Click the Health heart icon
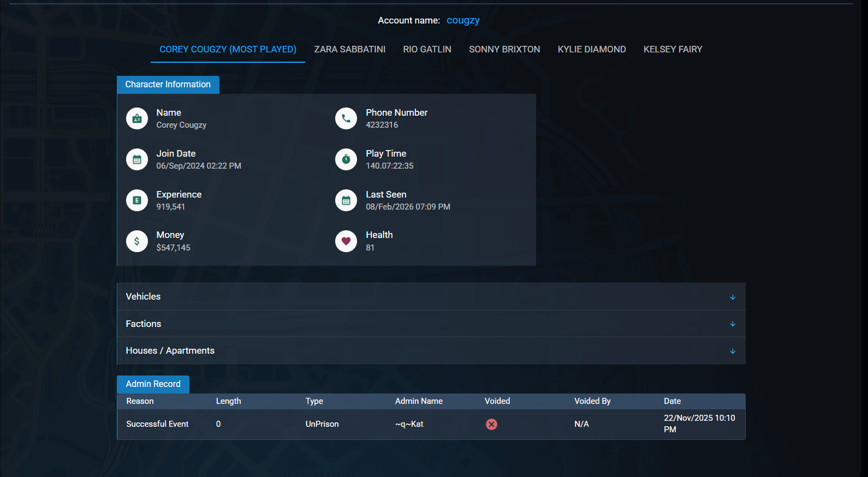868x477 pixels. [346, 241]
